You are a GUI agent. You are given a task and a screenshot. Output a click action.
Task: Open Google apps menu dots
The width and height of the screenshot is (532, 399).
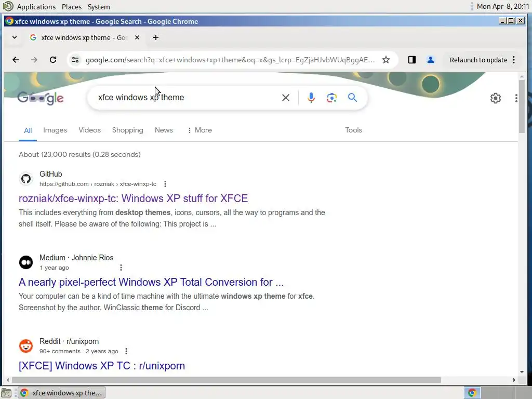(x=516, y=98)
